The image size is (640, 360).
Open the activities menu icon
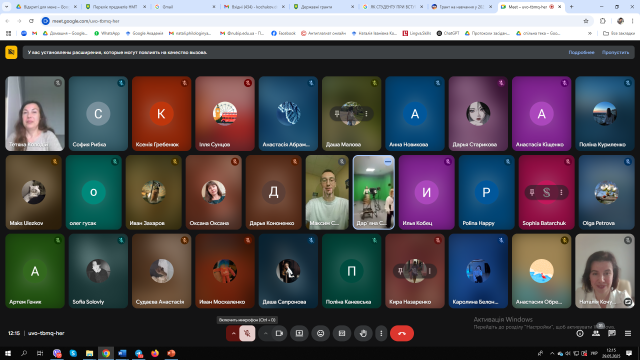tap(628, 333)
